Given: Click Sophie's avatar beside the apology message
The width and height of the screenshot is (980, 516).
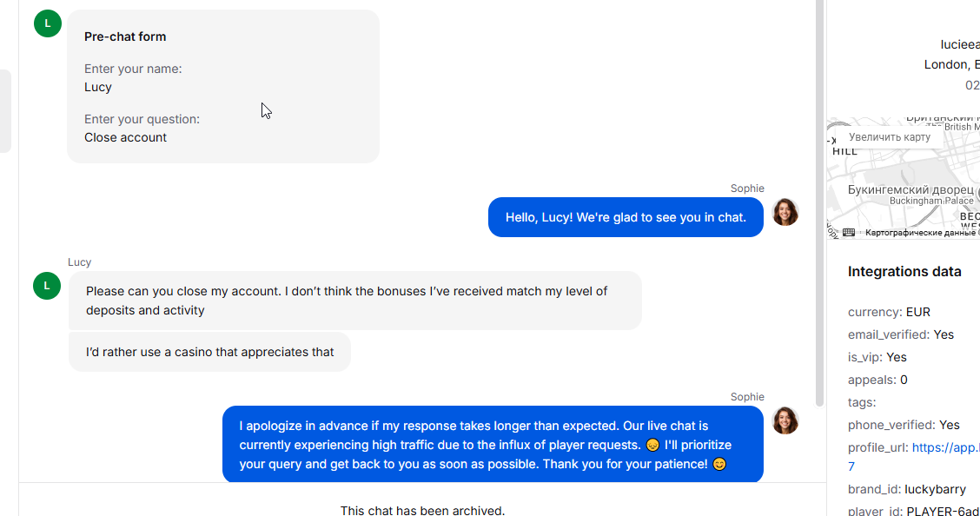Looking at the screenshot, I should (x=785, y=420).
